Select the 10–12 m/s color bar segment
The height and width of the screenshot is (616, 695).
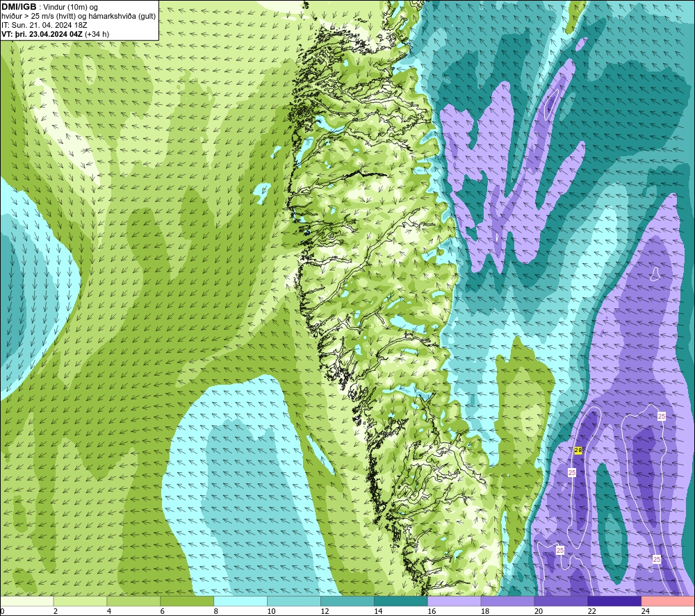pyautogui.click(x=294, y=601)
